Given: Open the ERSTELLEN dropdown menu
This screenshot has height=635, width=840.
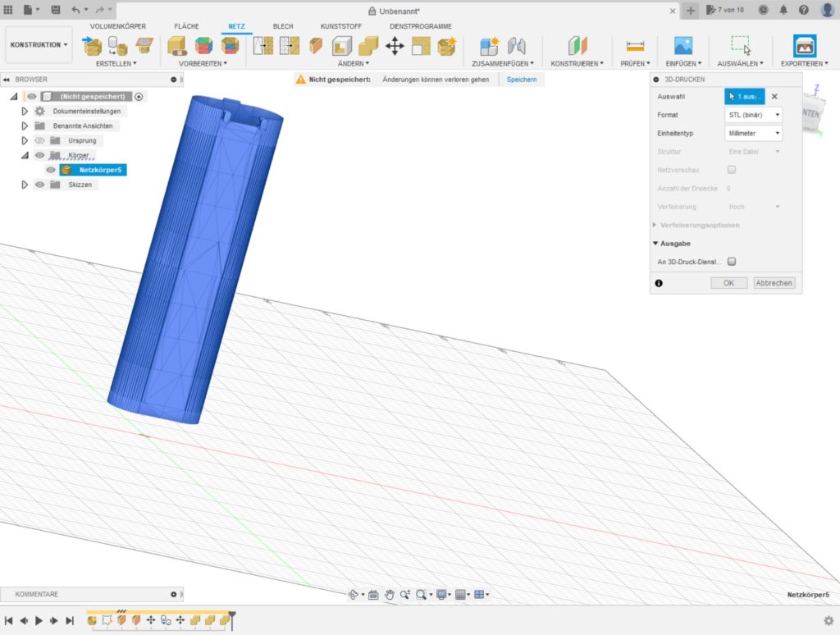Looking at the screenshot, I should [116, 63].
